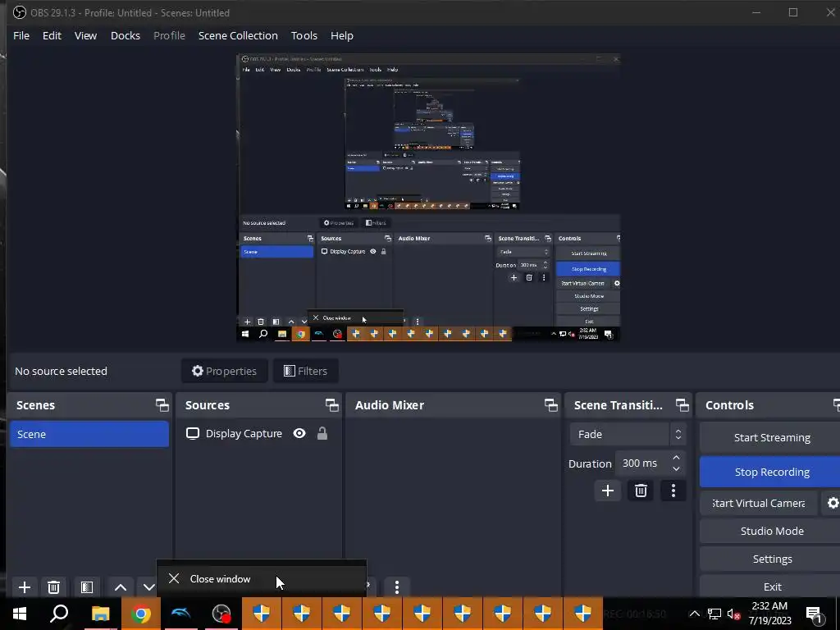Toggle the lock on Display Capture
The width and height of the screenshot is (840, 630).
tap(322, 433)
